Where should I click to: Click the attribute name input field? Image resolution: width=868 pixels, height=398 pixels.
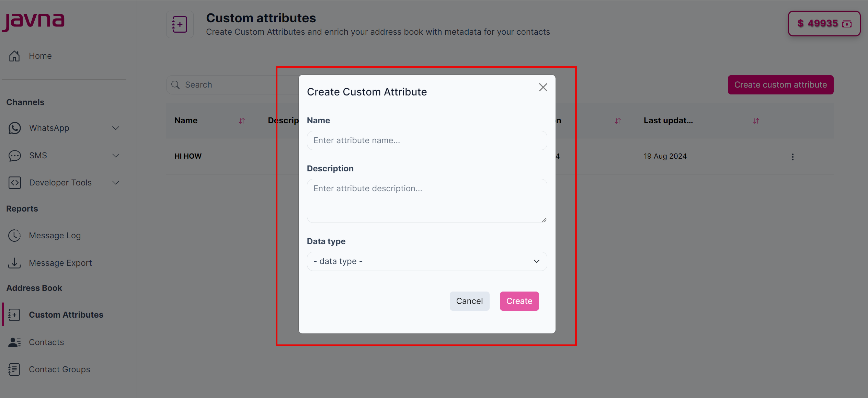pos(426,140)
